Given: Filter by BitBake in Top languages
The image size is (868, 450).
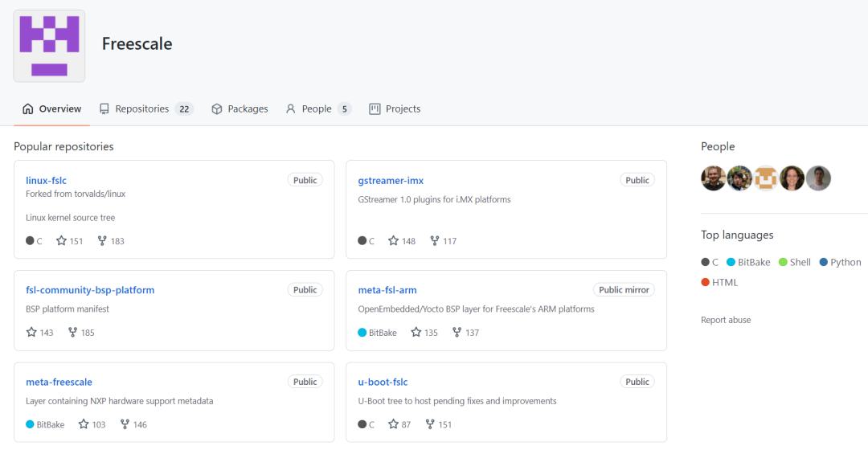Looking at the screenshot, I should [x=748, y=262].
